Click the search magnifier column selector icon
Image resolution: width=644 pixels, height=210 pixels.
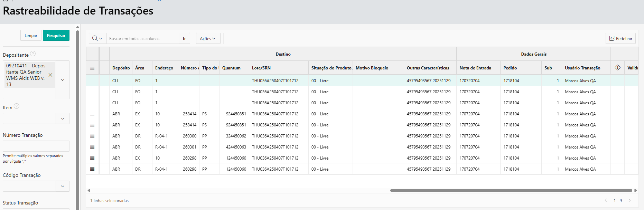coord(97,39)
